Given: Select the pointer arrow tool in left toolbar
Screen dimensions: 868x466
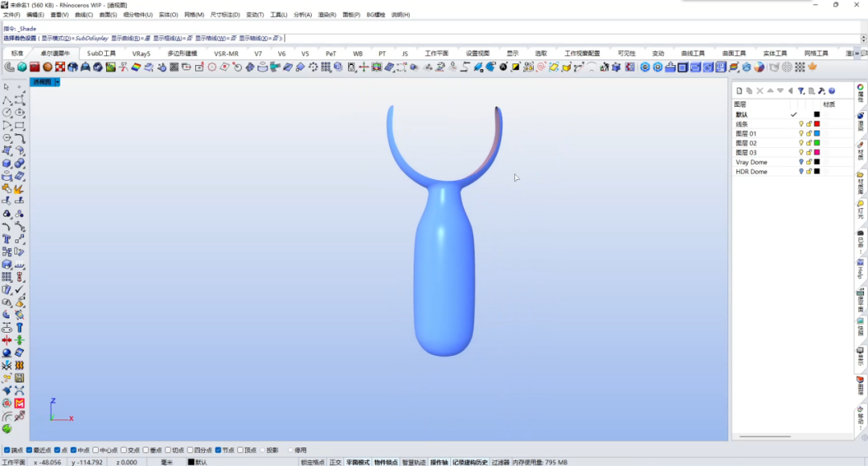Looking at the screenshot, I should tap(6, 87).
